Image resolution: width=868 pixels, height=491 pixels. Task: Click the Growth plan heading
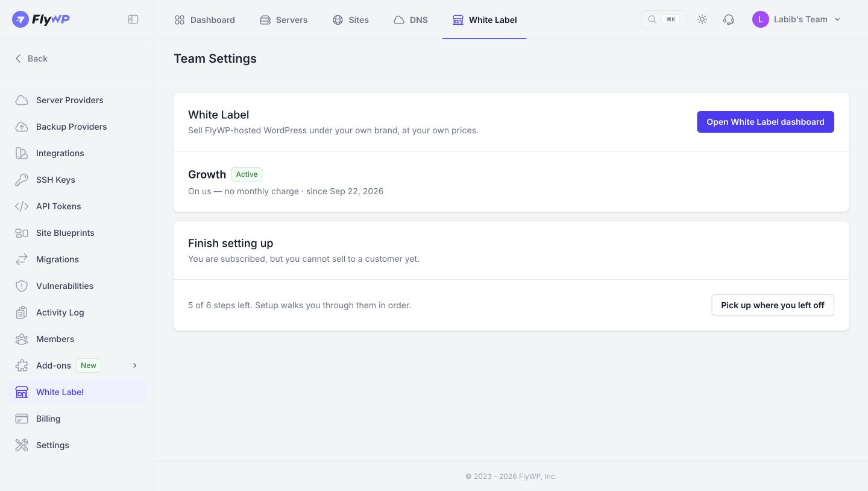click(x=207, y=174)
